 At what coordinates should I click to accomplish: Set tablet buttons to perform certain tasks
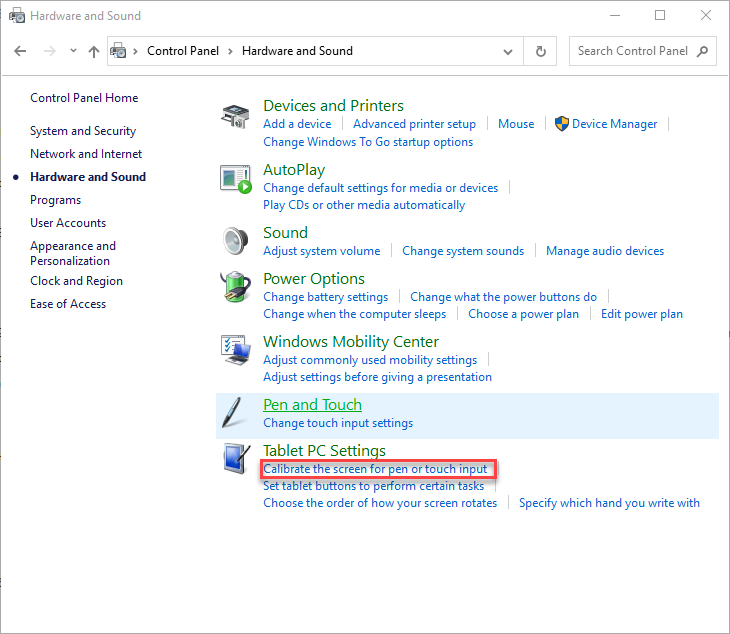pos(373,486)
